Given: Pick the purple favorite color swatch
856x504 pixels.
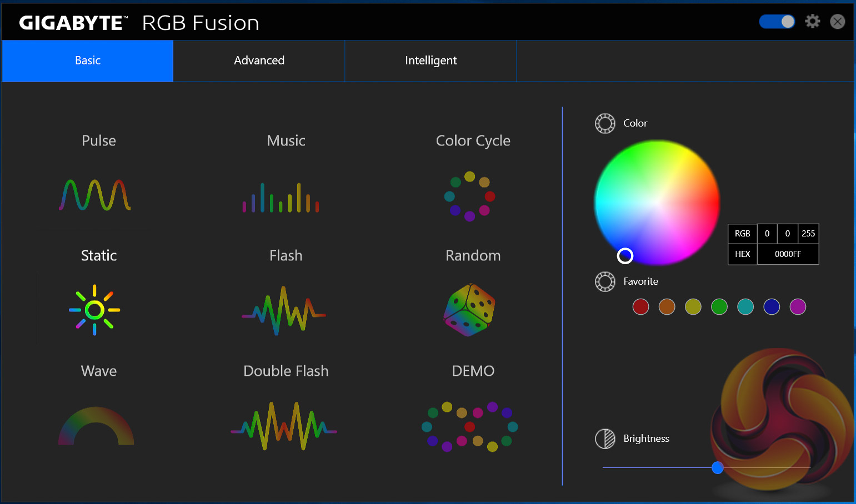Looking at the screenshot, I should (x=798, y=306).
